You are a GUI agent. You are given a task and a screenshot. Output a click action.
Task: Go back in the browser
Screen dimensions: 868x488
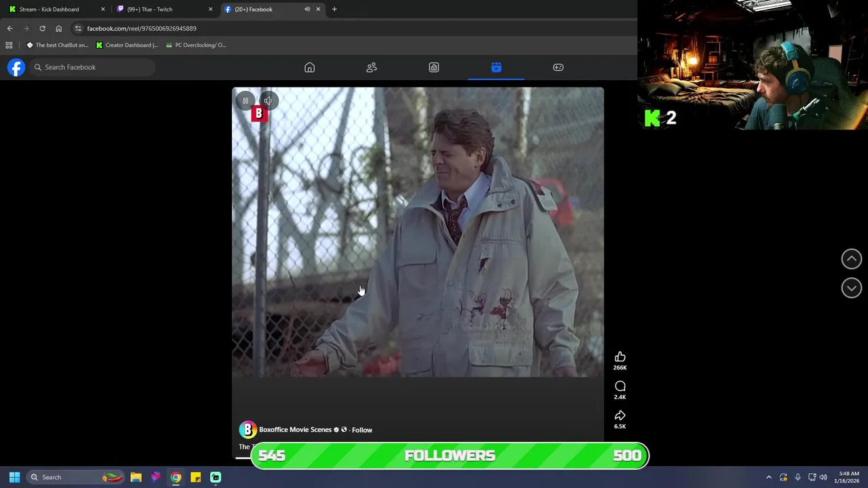click(x=9, y=28)
